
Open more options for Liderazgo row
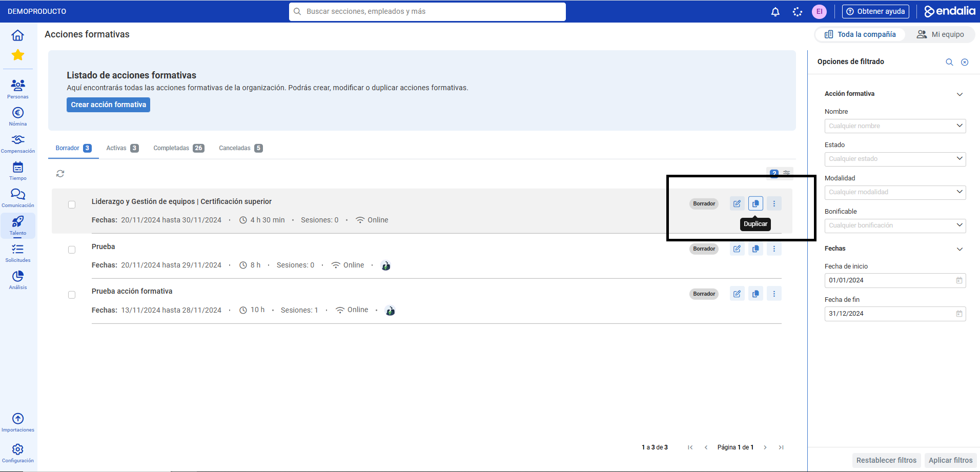coord(774,203)
